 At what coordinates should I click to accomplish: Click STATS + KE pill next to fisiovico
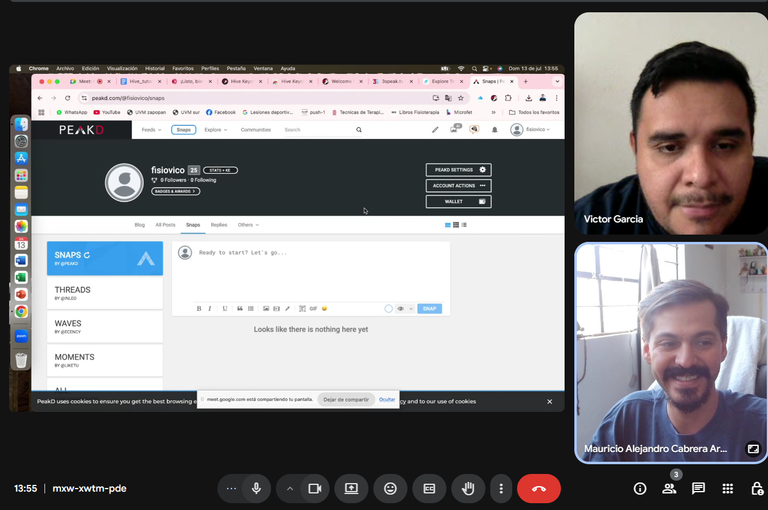click(220, 170)
